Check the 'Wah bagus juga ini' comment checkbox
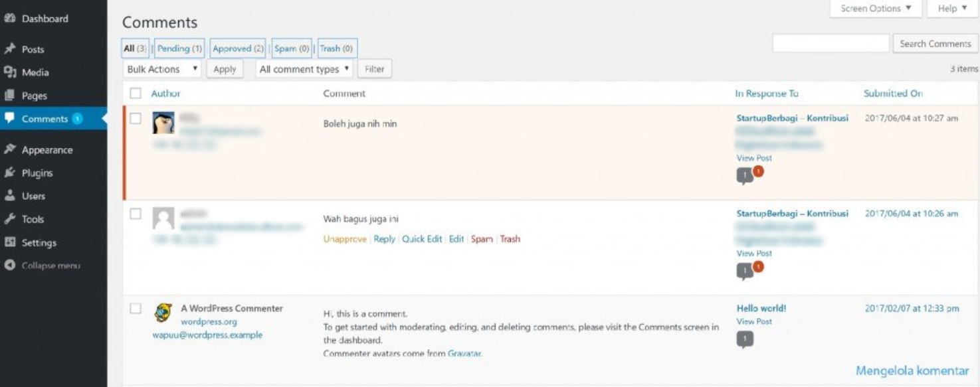 click(x=136, y=214)
